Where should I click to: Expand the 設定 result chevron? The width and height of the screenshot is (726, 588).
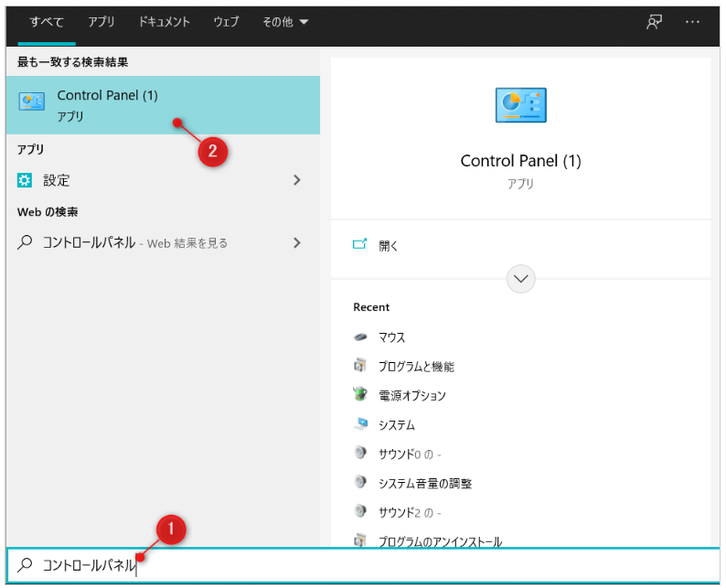(297, 180)
